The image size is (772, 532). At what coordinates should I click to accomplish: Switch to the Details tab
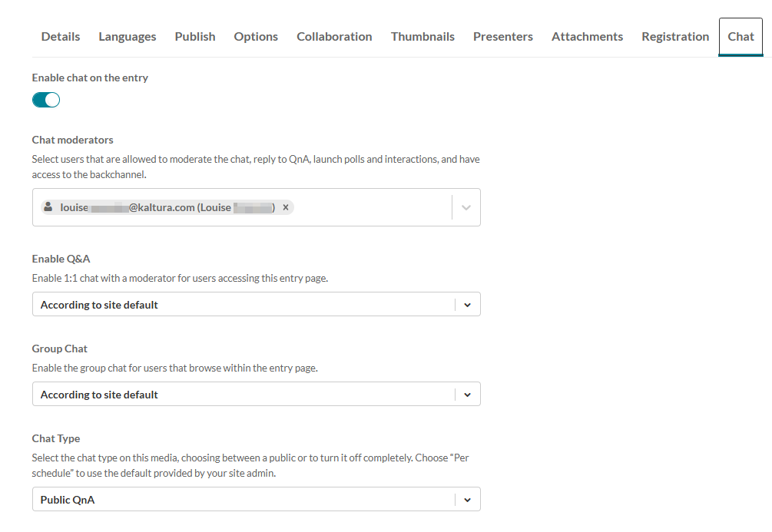coord(61,37)
